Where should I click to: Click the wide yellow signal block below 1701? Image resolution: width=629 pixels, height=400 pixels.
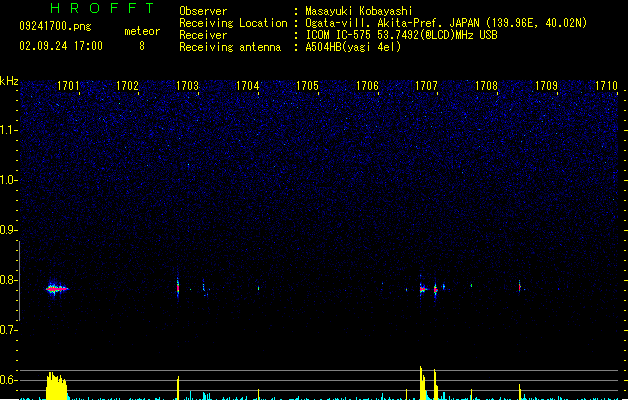57,386
